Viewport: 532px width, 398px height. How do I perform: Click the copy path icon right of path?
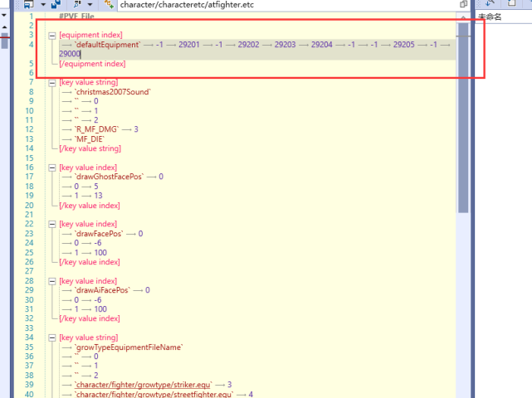463,5
